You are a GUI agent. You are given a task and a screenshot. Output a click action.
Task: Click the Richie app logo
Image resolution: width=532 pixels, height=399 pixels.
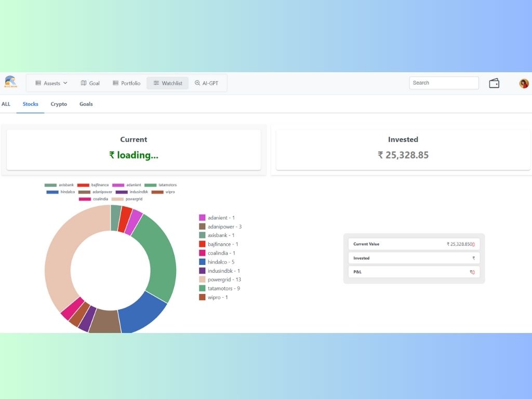[x=10, y=82]
